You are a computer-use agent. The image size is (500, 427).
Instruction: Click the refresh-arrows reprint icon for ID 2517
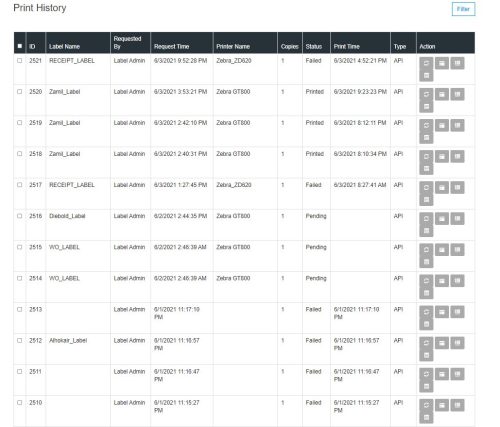click(x=426, y=187)
